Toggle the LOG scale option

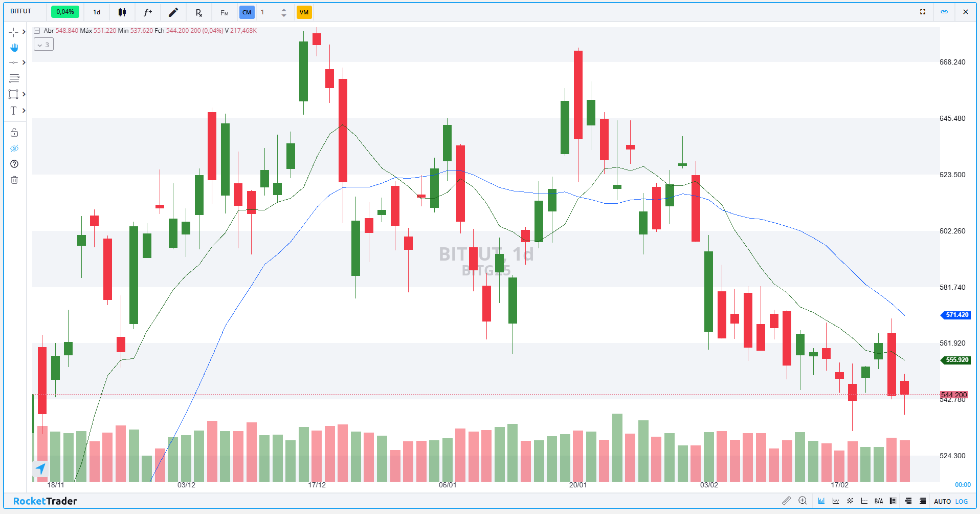(962, 501)
